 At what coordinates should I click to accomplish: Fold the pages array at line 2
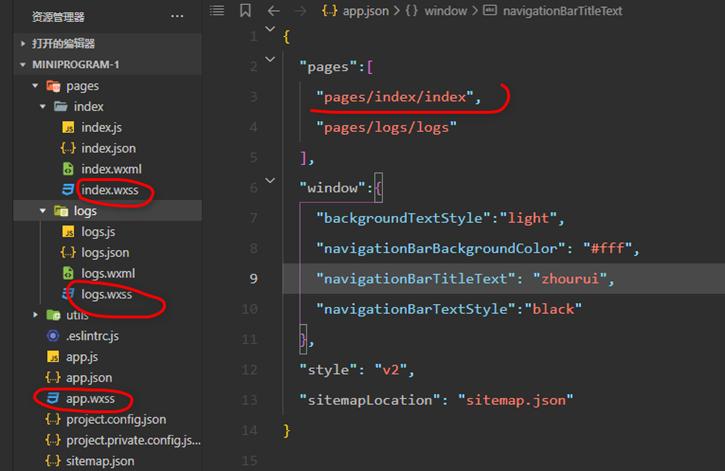tap(270, 59)
